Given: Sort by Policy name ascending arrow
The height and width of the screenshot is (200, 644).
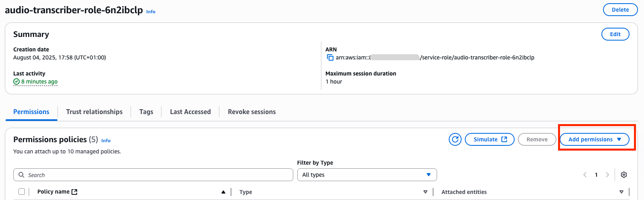Looking at the screenshot, I should click(x=223, y=192).
